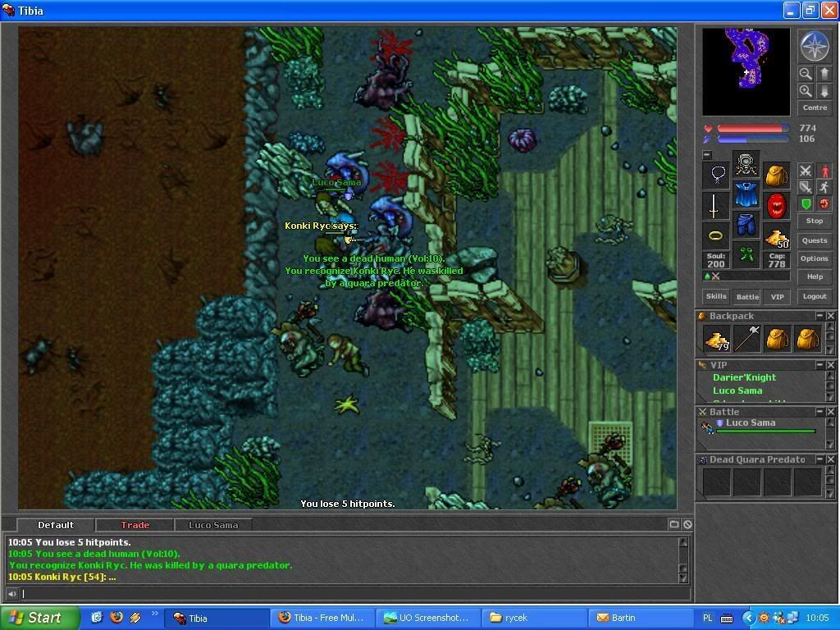Click the 79 gold coins in Backpack
The width and height of the screenshot is (840, 630).
coord(717,339)
